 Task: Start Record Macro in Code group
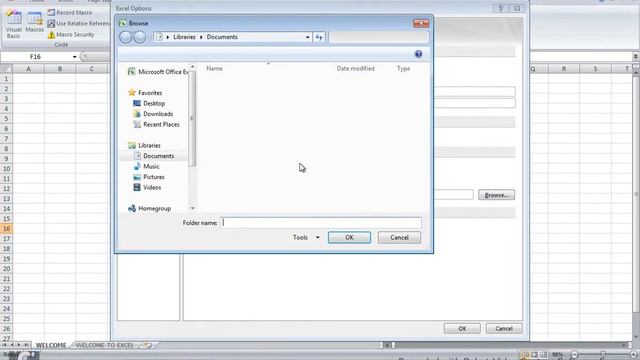[x=69, y=13]
